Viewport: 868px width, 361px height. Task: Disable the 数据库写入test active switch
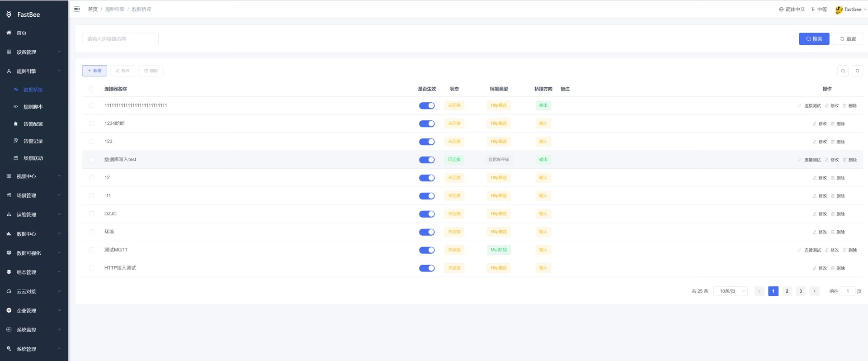pos(426,160)
